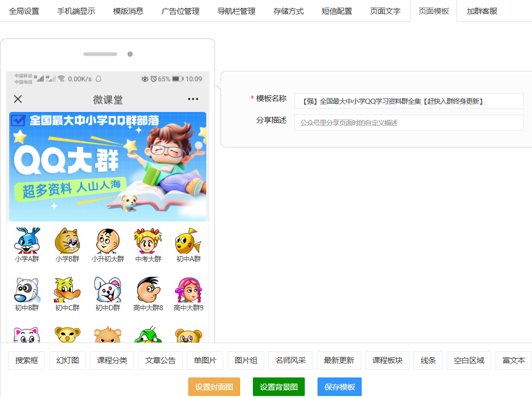
Task: Open the three-dot menu beside 微课堂
Action: (x=193, y=99)
